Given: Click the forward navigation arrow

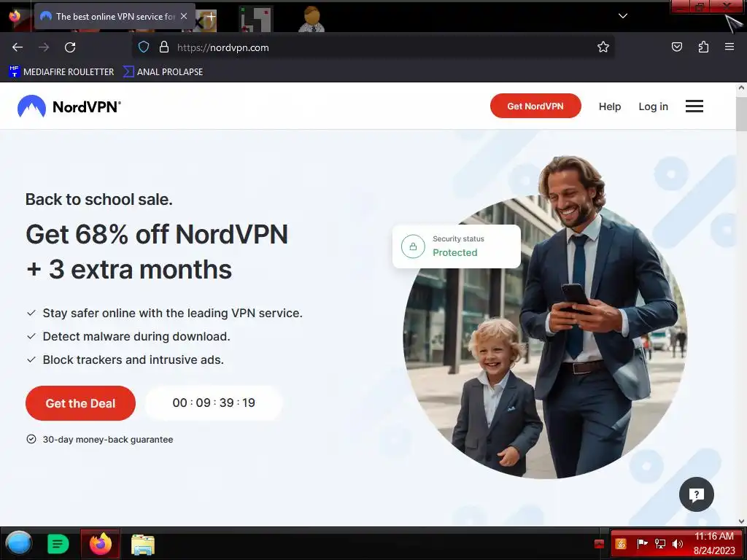Looking at the screenshot, I should click(x=44, y=47).
